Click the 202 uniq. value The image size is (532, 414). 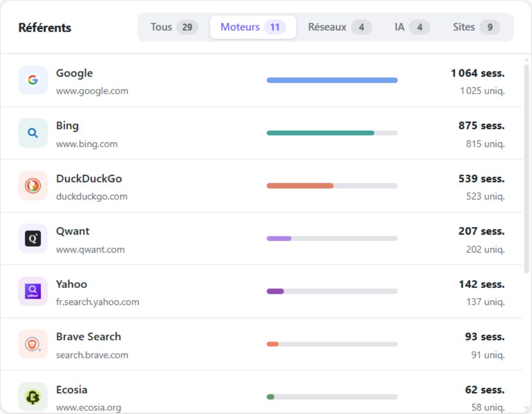pos(485,249)
